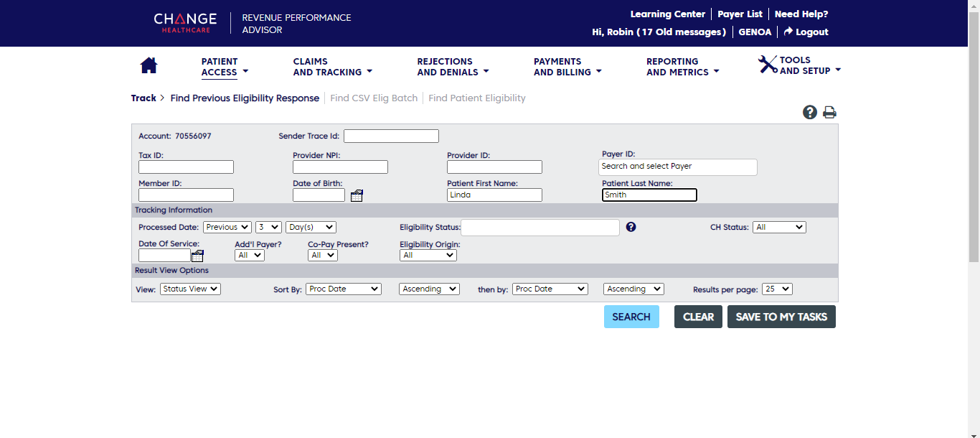Open the CH Status dropdown
Image resolution: width=980 pixels, height=438 pixels.
(778, 227)
